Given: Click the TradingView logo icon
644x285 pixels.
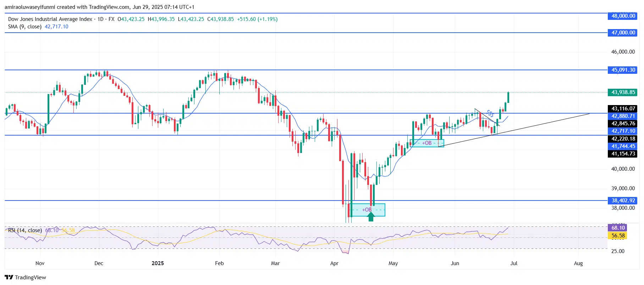Looking at the screenshot, I should coord(9,278).
